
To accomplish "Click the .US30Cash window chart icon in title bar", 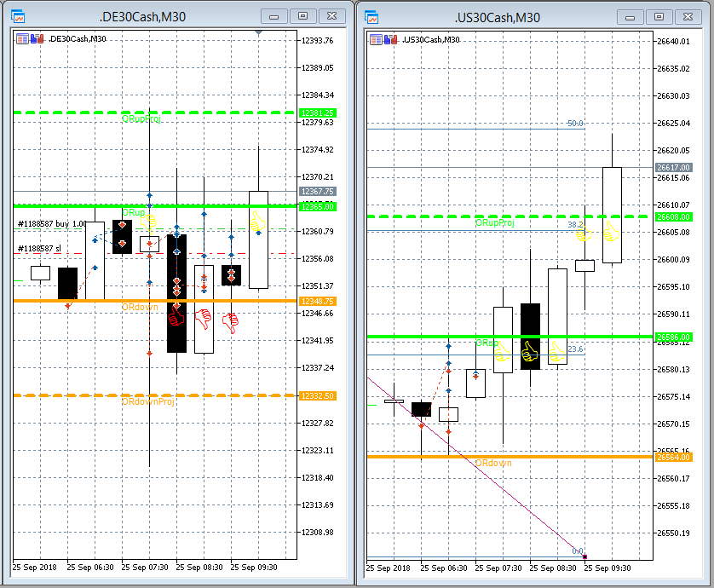I will 371,18.
